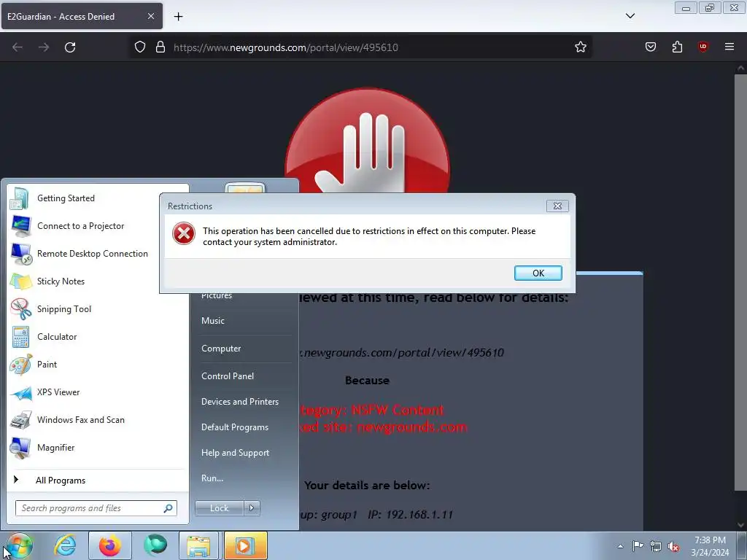Click the Windows Start orb
The height and width of the screenshot is (560, 747).
point(20,545)
